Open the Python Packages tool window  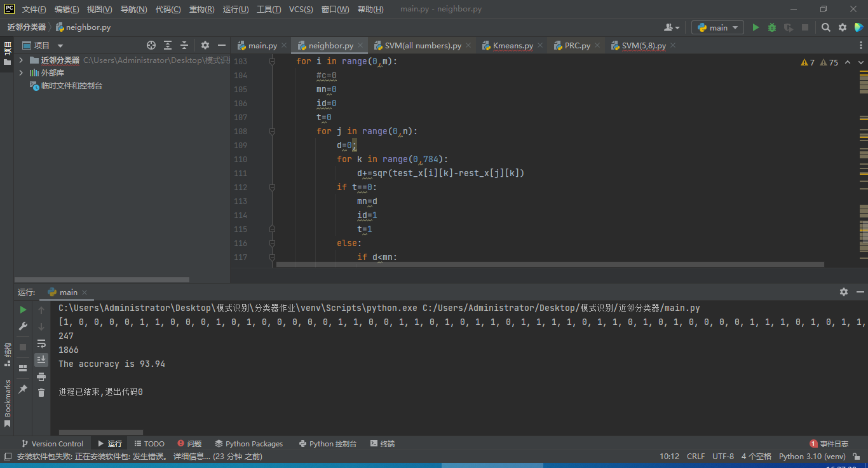click(x=248, y=443)
